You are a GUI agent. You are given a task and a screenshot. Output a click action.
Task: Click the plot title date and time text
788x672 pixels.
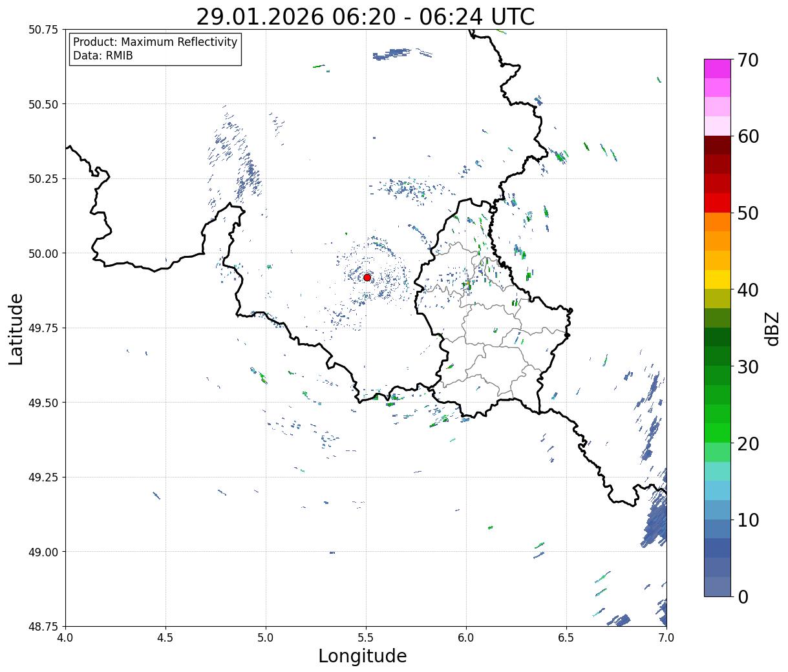pyautogui.click(x=365, y=17)
